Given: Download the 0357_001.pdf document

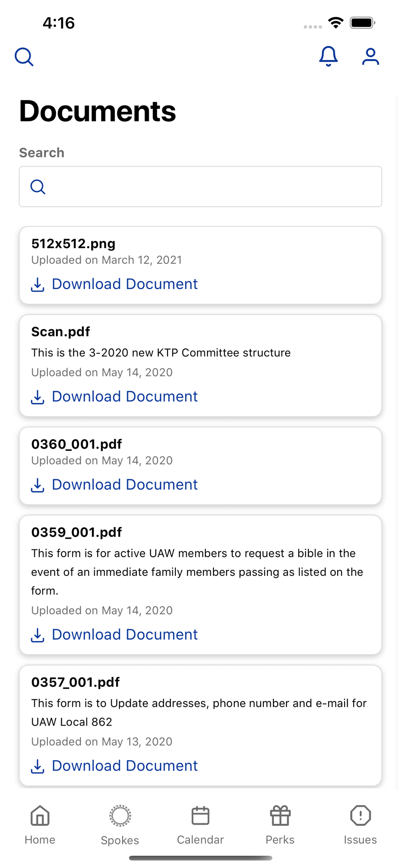Looking at the screenshot, I should point(125,766).
